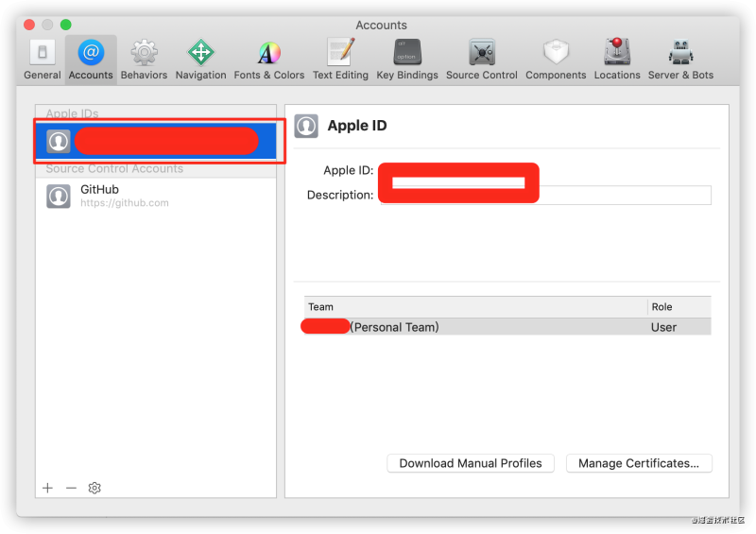Click the Apple ID avatar icon in detail pane
The width and height of the screenshot is (756, 534).
306,126
